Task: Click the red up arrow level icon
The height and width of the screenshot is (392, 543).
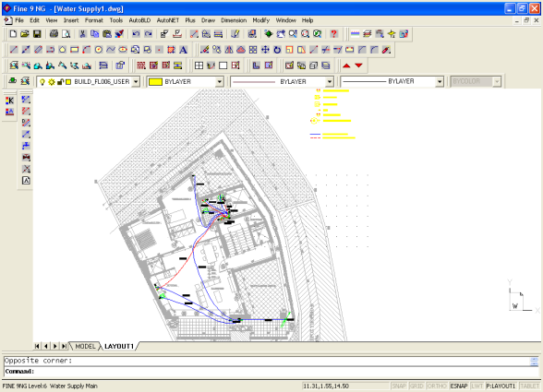Action: (346, 65)
